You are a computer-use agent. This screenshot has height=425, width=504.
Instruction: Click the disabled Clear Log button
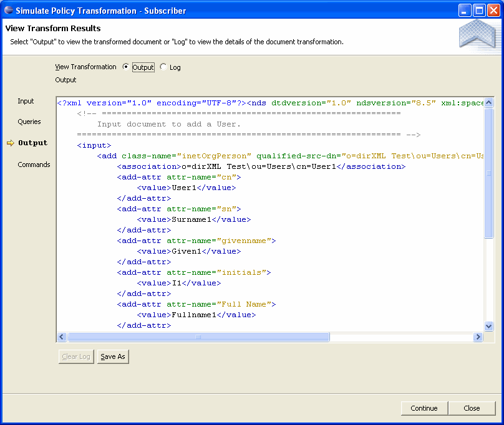point(75,356)
